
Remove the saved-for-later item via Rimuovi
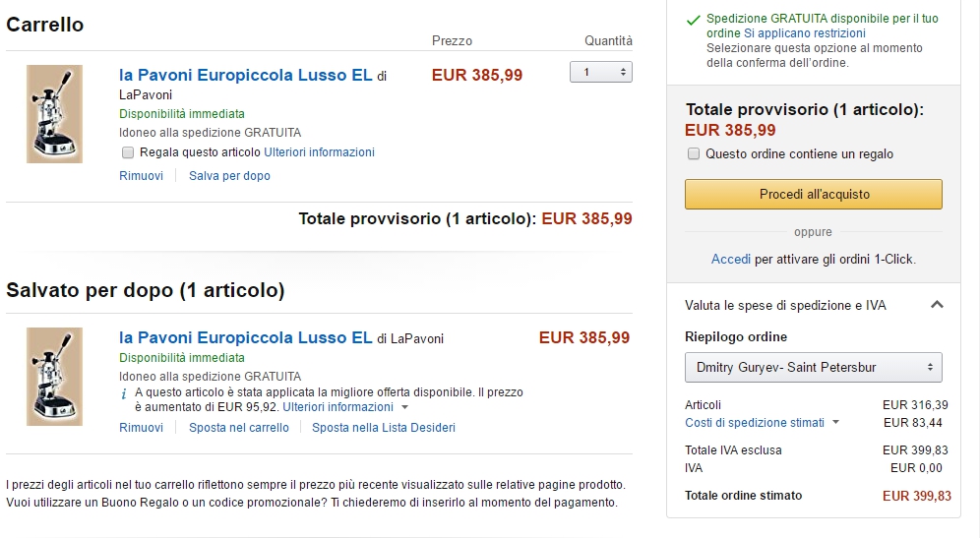point(142,428)
